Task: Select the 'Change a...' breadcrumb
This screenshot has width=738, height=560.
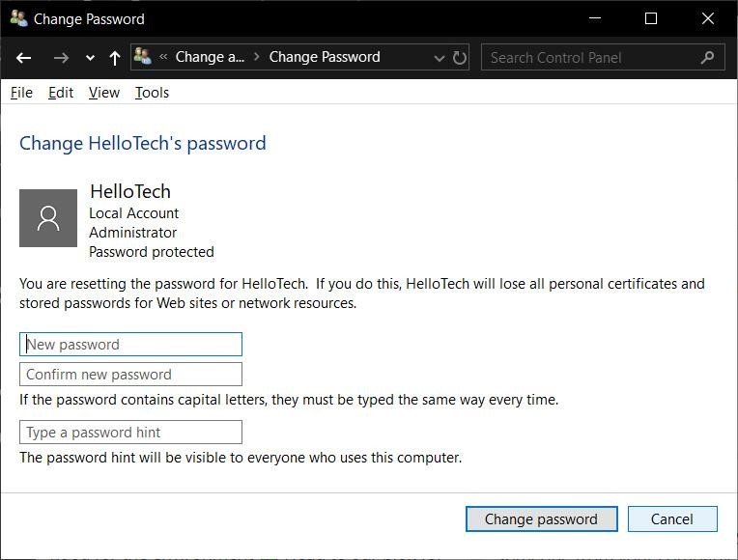Action: coord(210,57)
